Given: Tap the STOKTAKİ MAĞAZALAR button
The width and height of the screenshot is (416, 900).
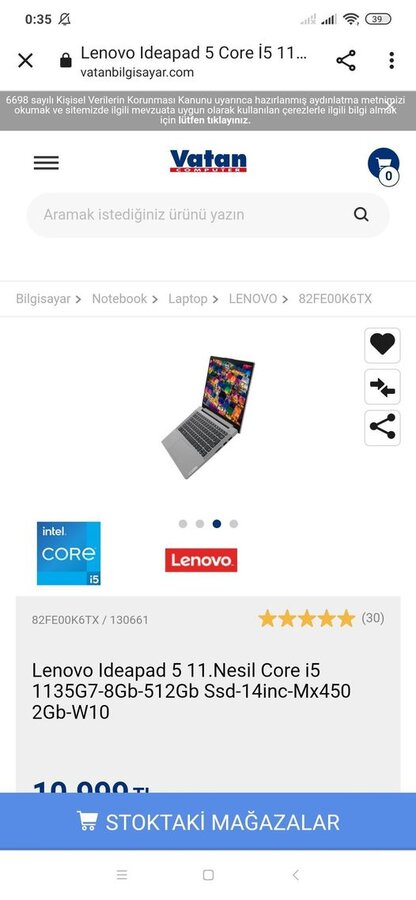Looking at the screenshot, I should click(x=208, y=821).
